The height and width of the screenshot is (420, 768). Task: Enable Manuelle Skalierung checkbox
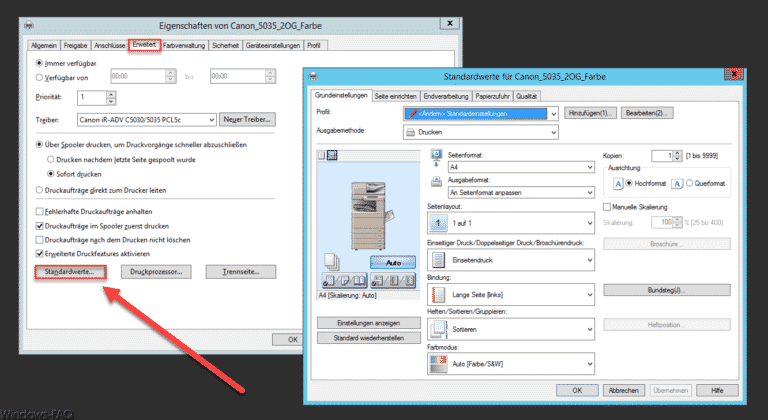tap(607, 207)
